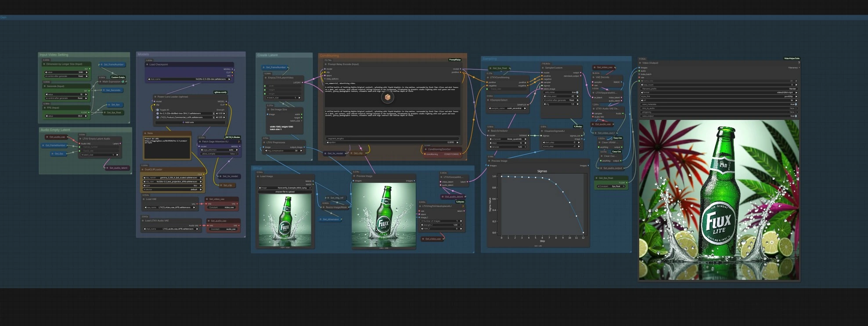
Task: Select the Create Latent group title
Action: point(267,55)
